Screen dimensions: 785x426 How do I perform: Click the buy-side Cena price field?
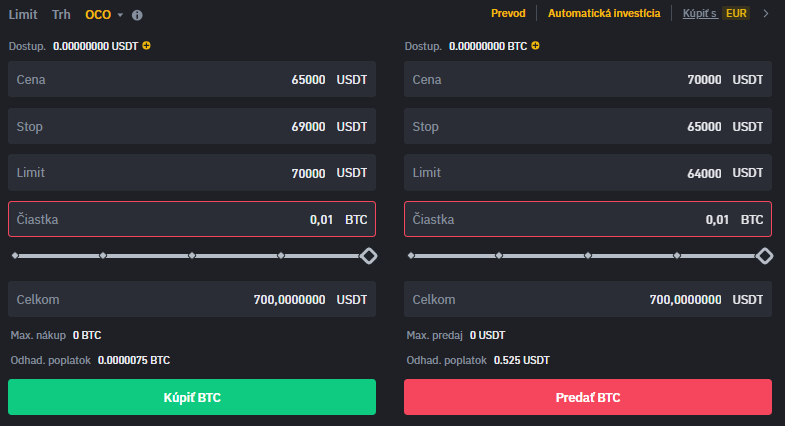(x=192, y=80)
